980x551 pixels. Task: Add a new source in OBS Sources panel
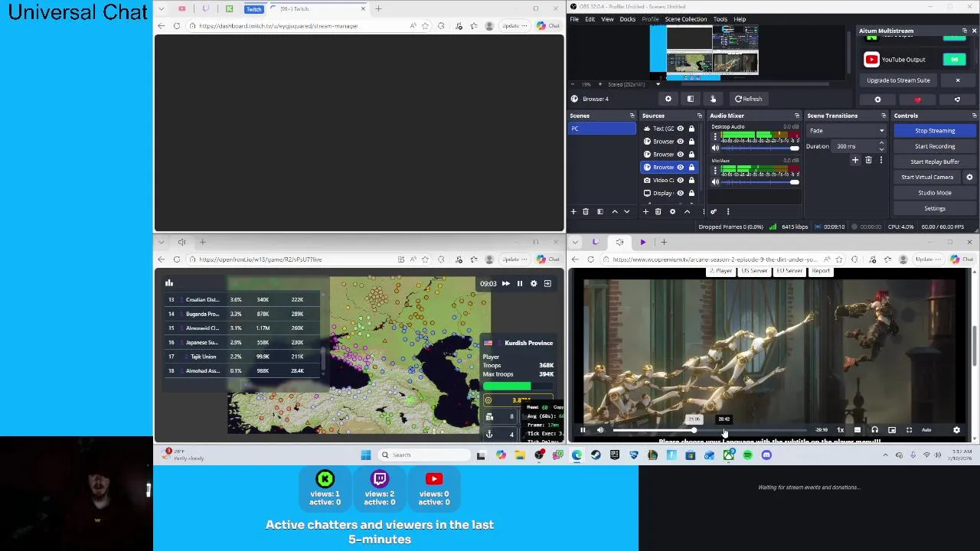coord(645,212)
